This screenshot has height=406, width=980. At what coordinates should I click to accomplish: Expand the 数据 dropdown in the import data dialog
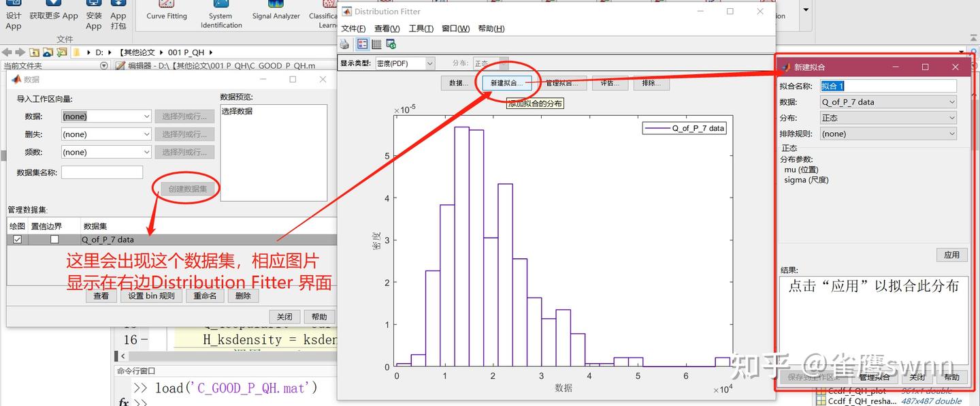pos(105,116)
